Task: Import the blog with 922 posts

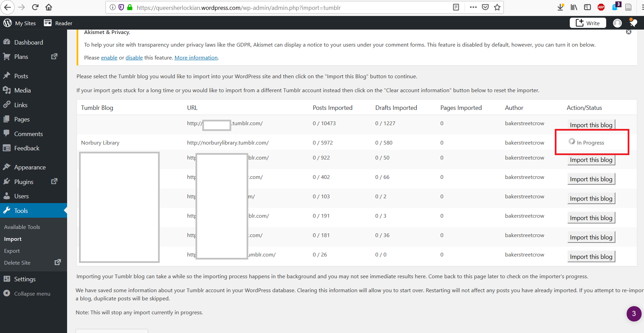Action: [591, 160]
